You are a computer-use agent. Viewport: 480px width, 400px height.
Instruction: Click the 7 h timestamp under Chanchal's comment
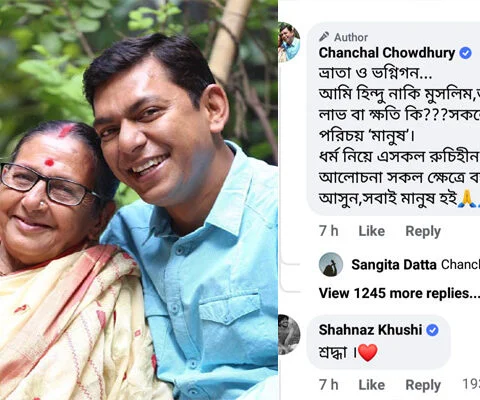pos(329,231)
